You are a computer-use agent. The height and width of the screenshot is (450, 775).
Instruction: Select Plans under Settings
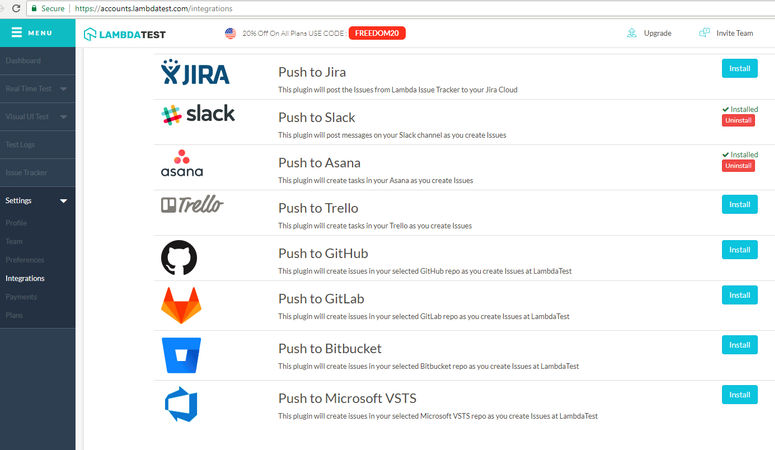pyautogui.click(x=14, y=315)
